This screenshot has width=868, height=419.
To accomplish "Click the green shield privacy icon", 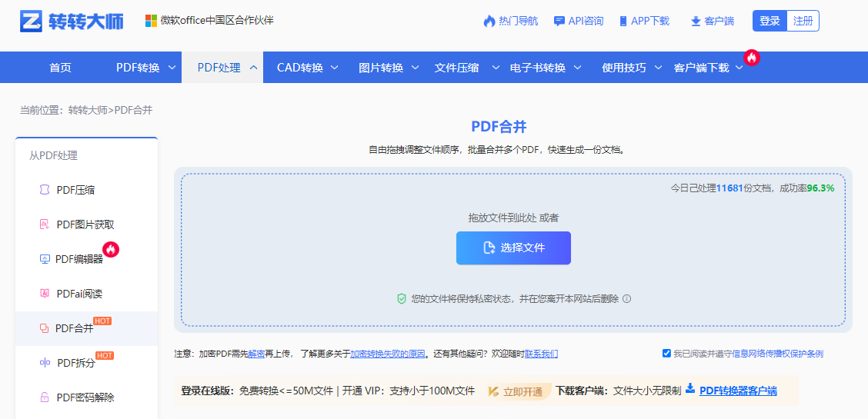I will coord(402,298).
